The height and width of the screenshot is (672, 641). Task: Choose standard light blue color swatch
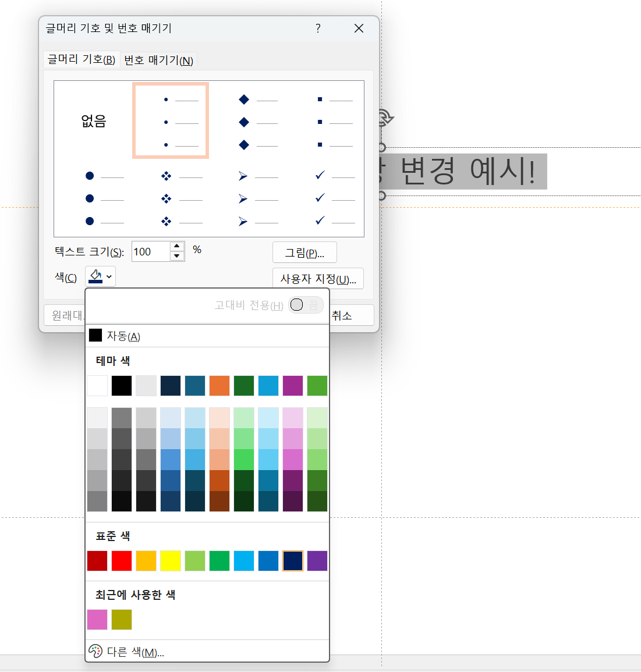coord(244,561)
